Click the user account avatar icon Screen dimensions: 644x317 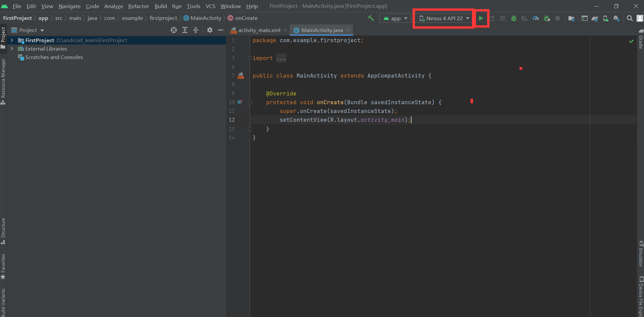(x=640, y=18)
